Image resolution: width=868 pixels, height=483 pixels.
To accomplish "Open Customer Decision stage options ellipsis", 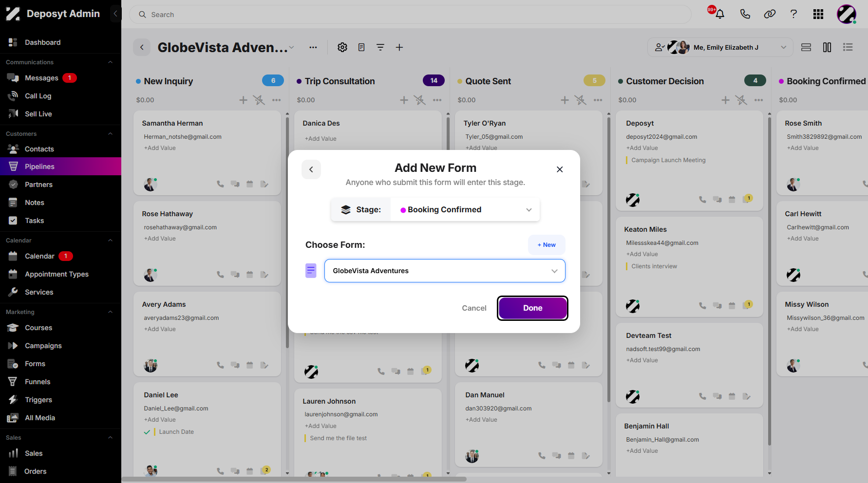I will [x=759, y=100].
